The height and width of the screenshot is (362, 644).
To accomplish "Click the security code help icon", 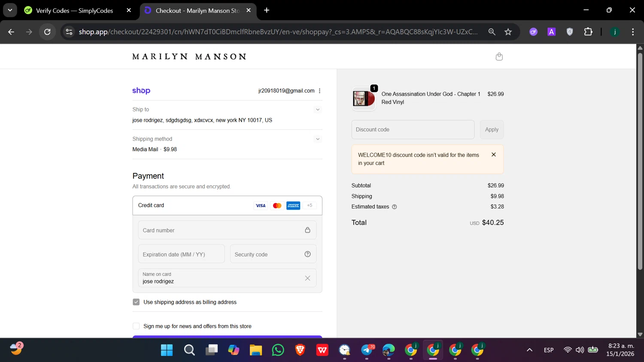I will pyautogui.click(x=307, y=254).
